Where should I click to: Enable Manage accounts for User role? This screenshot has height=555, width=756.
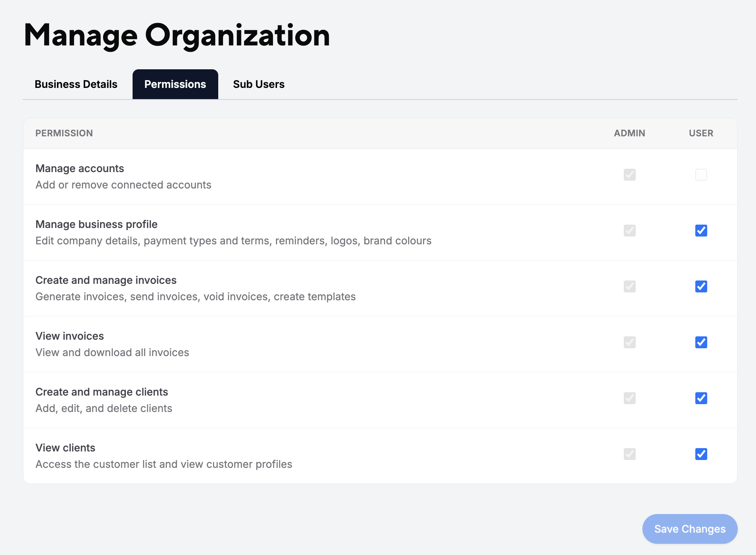point(701,175)
